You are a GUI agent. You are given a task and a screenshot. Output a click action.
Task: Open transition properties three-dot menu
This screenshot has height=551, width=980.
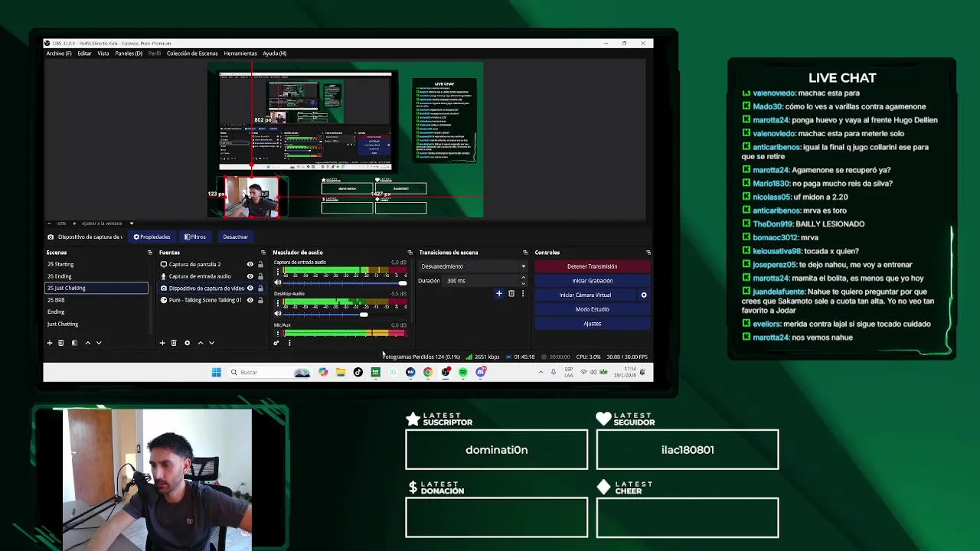523,294
